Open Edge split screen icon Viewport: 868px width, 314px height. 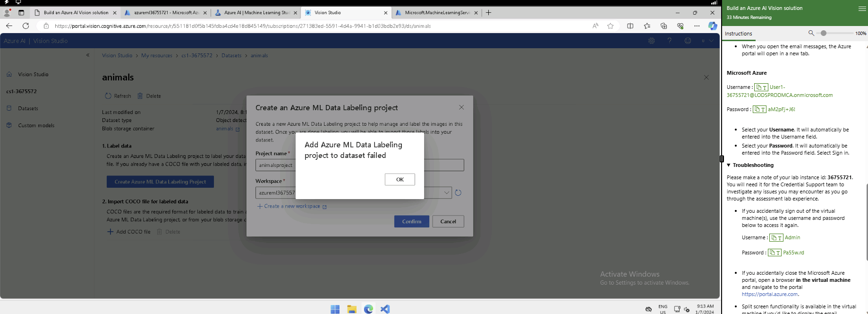click(x=630, y=26)
